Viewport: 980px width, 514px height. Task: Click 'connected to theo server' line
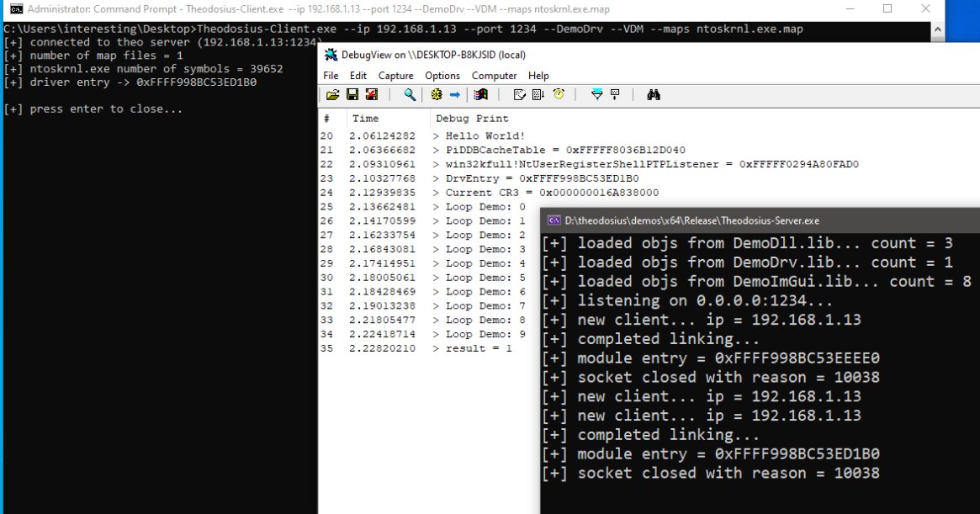click(160, 43)
